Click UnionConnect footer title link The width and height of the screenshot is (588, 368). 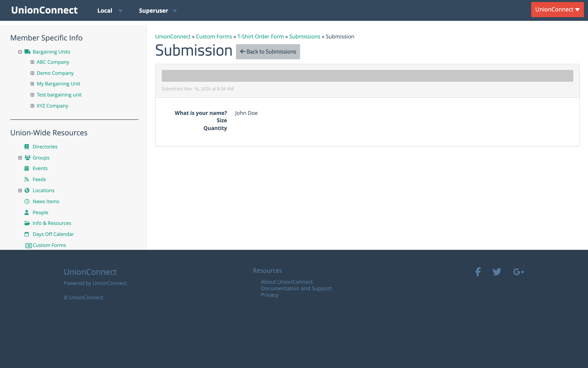click(90, 272)
